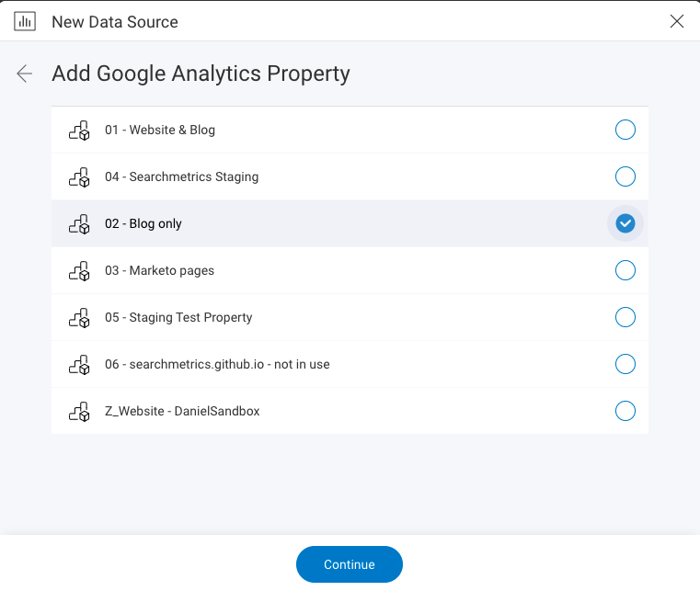This screenshot has height=591, width=700.
Task: Click the text '04 - Searchmetrics Staging'
Action: tap(182, 176)
